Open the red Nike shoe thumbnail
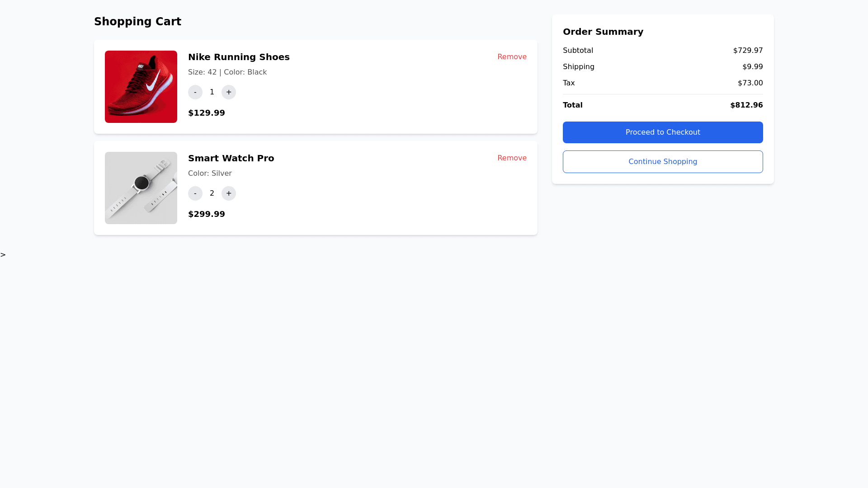The width and height of the screenshot is (868, 488). (141, 87)
